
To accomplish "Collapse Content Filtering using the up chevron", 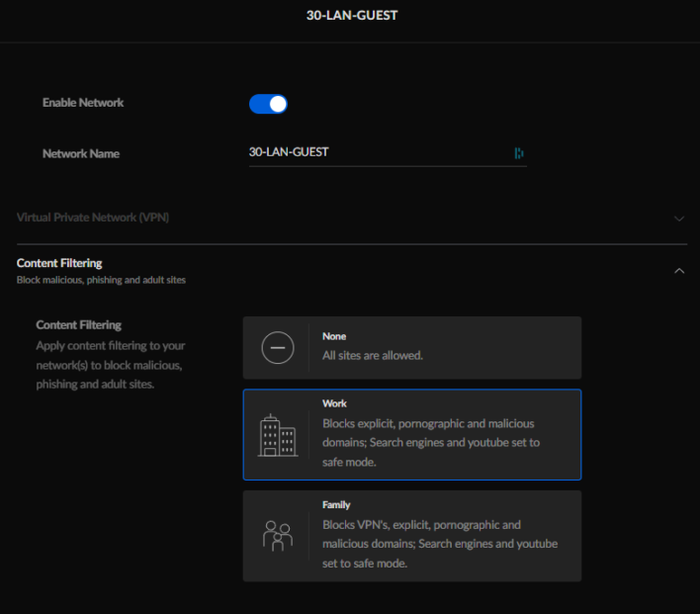I will point(678,270).
